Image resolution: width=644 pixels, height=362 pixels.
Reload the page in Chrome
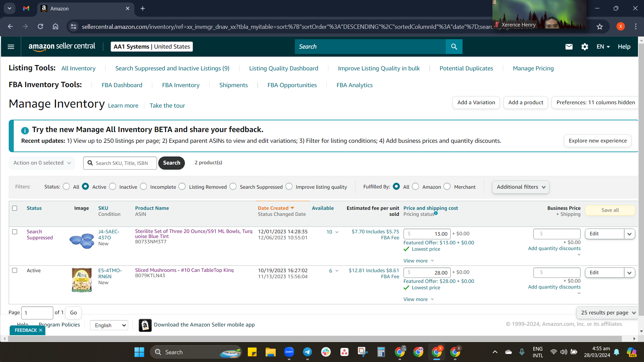pyautogui.click(x=40, y=26)
